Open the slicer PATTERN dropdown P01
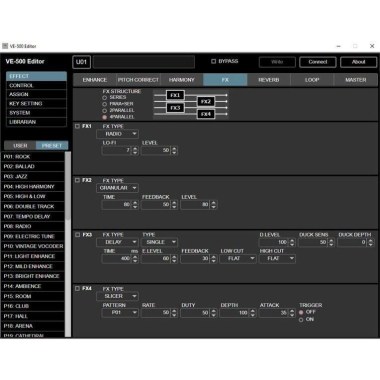The image size is (380, 380). [120, 313]
